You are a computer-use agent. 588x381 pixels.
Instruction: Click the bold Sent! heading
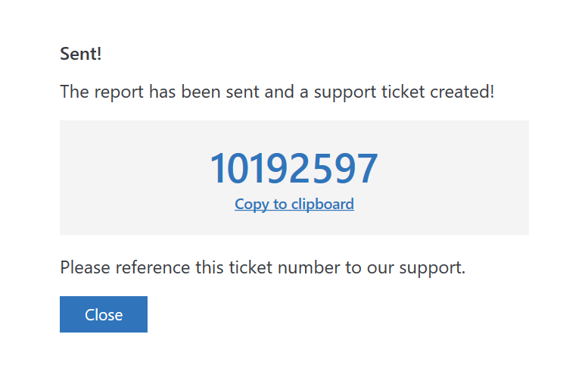click(x=80, y=54)
